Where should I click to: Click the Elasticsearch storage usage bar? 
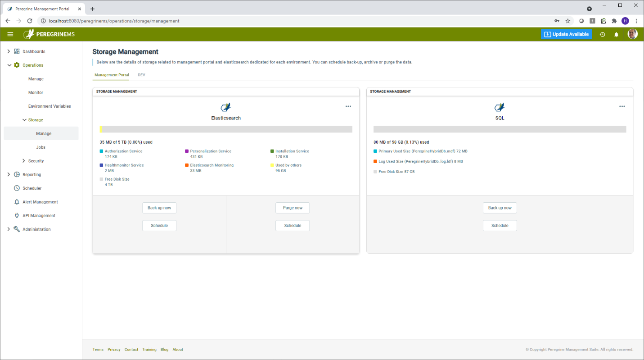point(226,129)
